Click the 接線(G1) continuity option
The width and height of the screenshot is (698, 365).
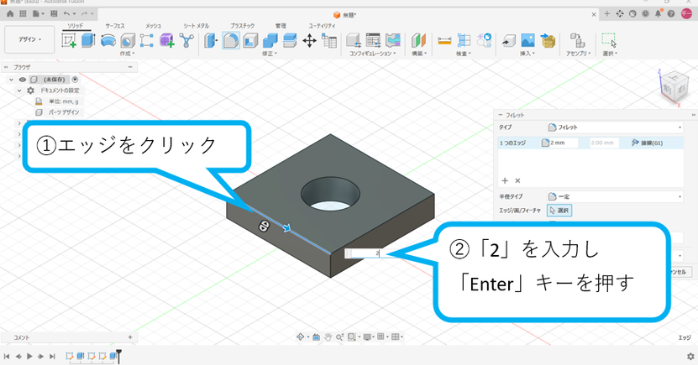[x=647, y=143]
